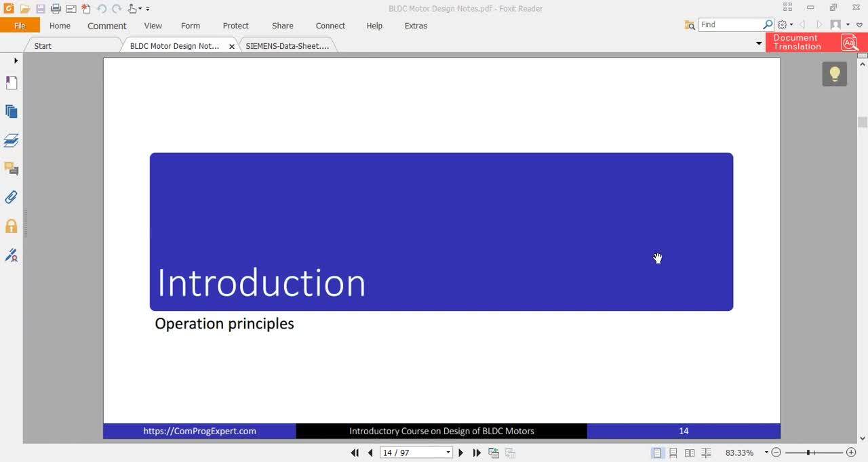Open the page number dropdown arrow
The image size is (868, 462).
coord(448,453)
